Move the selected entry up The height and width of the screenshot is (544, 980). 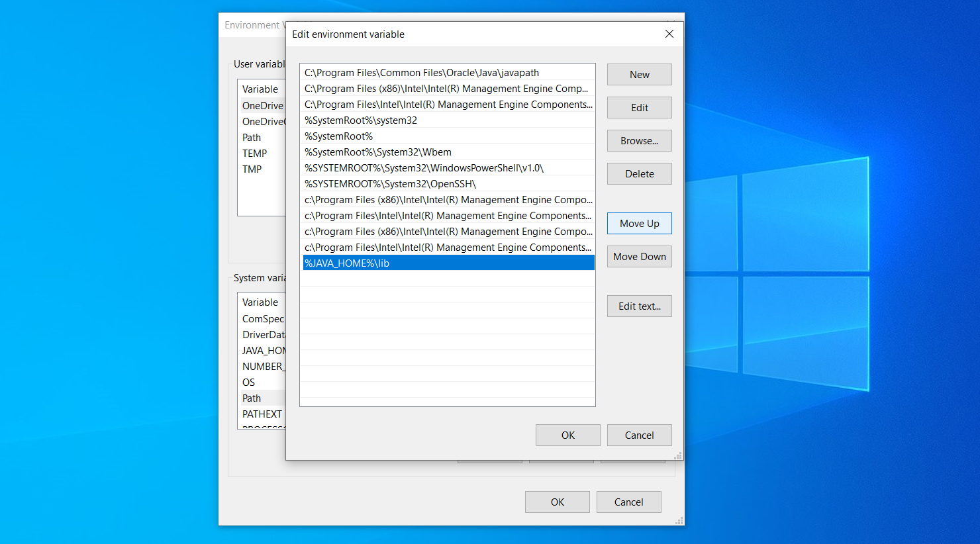pos(639,224)
